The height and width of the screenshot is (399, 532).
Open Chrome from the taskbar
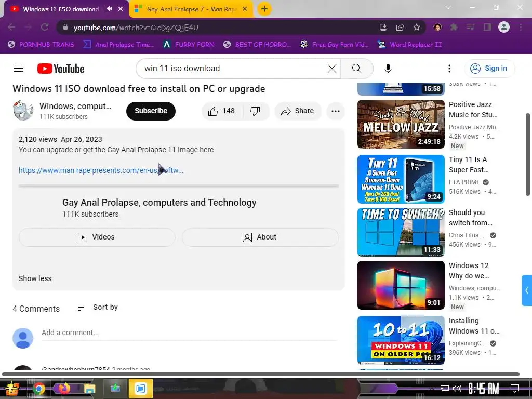[39, 389]
